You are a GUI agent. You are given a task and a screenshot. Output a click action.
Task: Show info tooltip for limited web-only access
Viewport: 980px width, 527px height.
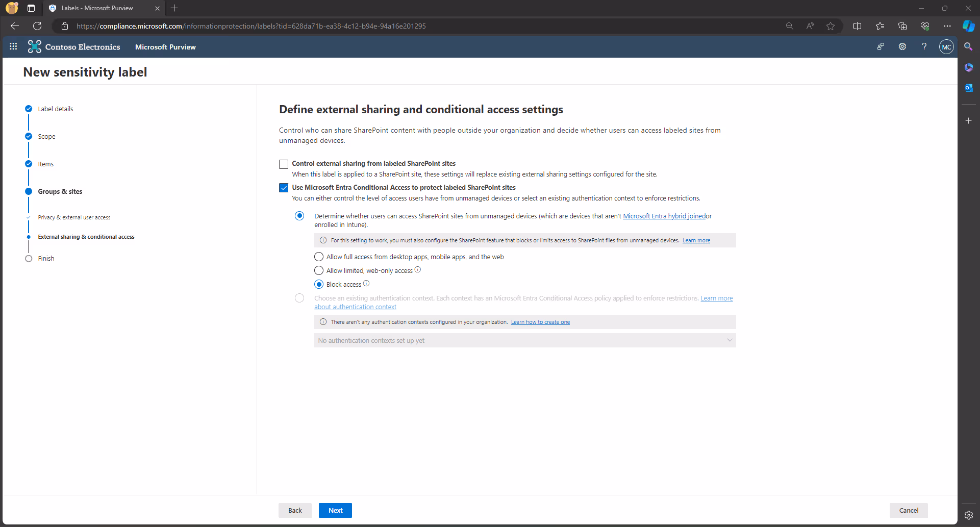(418, 270)
